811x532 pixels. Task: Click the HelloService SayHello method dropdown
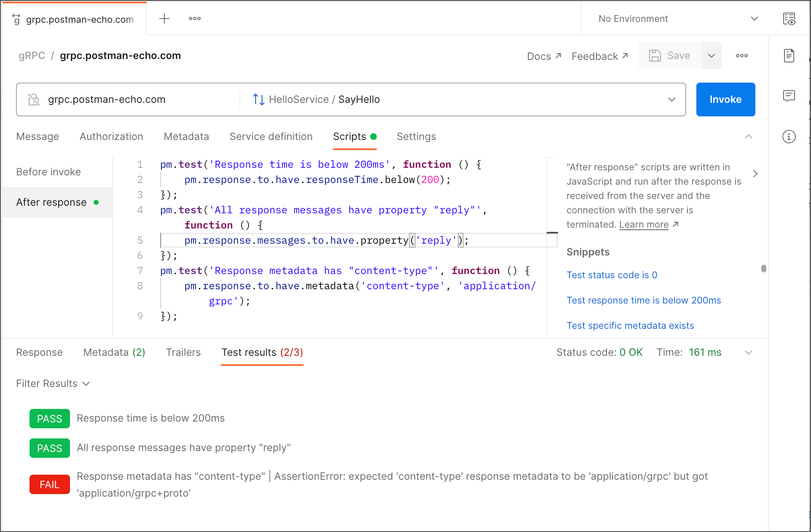(x=671, y=99)
